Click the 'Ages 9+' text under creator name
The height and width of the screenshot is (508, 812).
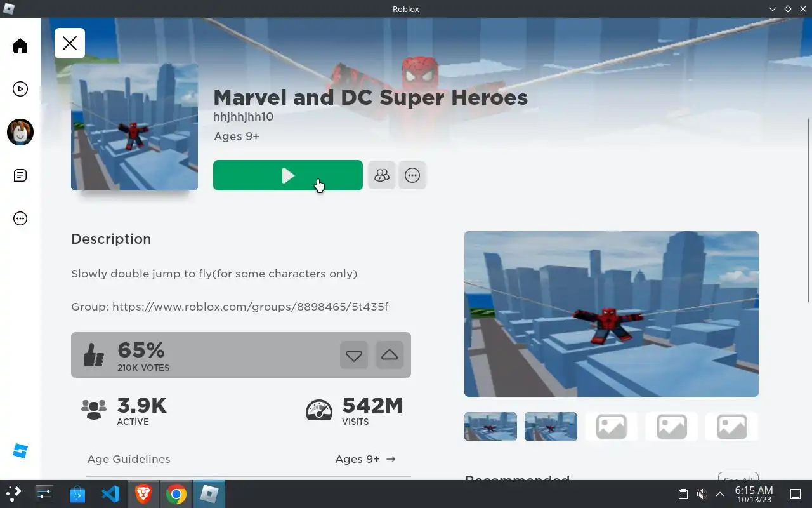point(237,137)
